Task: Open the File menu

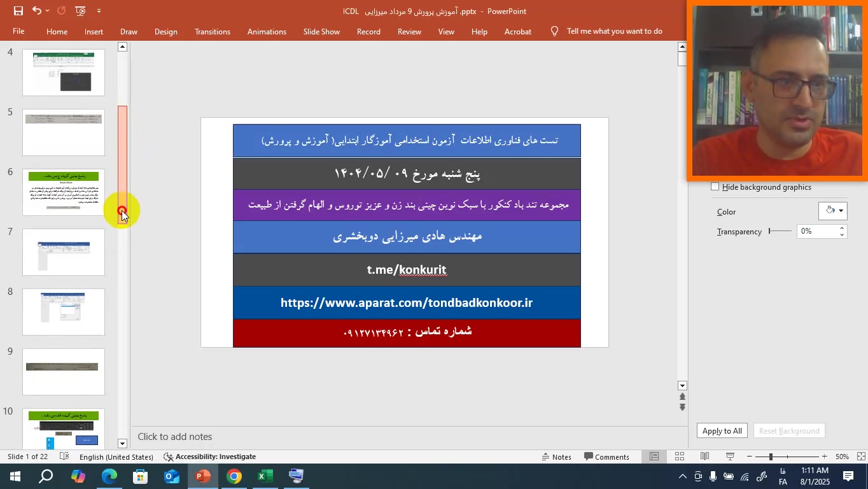Action: click(x=18, y=31)
